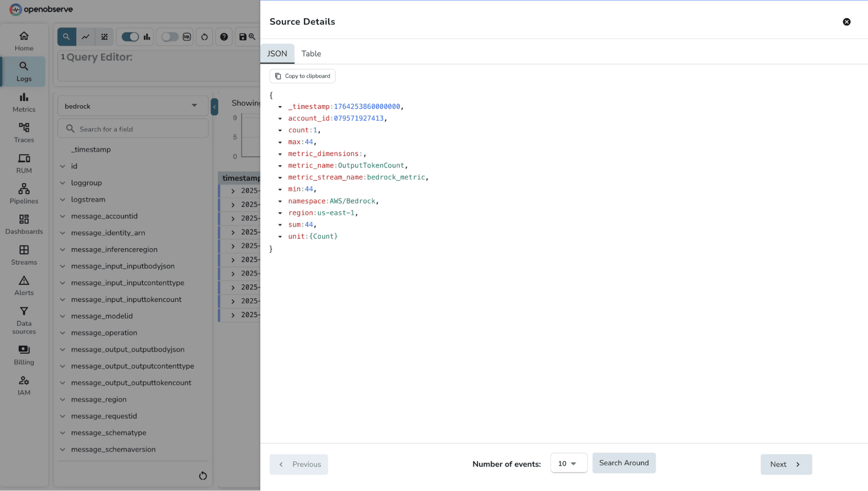
Task: Toggle the histogram switch off
Action: (x=130, y=37)
